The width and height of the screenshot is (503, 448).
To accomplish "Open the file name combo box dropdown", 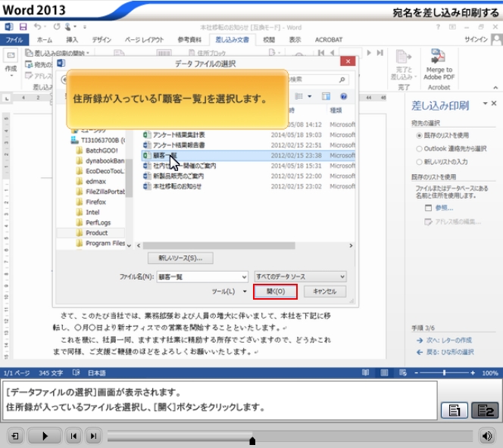I will 244,276.
